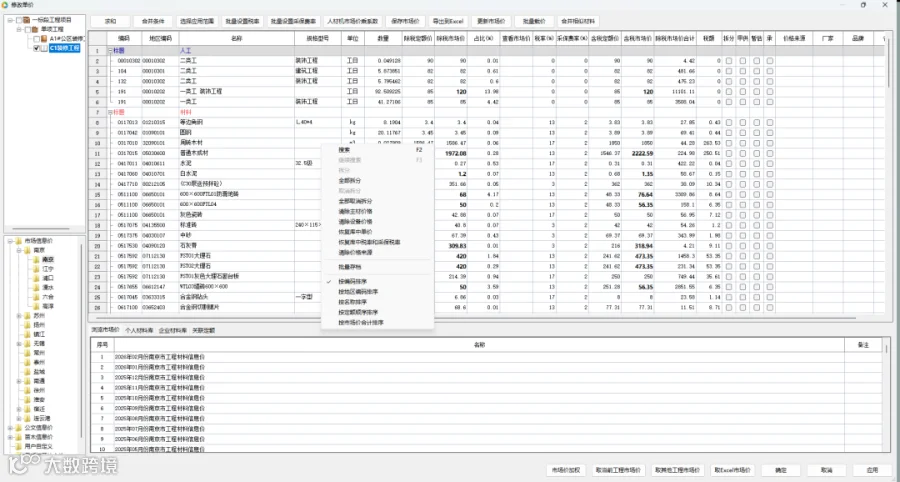This screenshot has width=900, height=482.
Task: Tick the 甲供 checkbox in table row 21
Action: pos(743,256)
